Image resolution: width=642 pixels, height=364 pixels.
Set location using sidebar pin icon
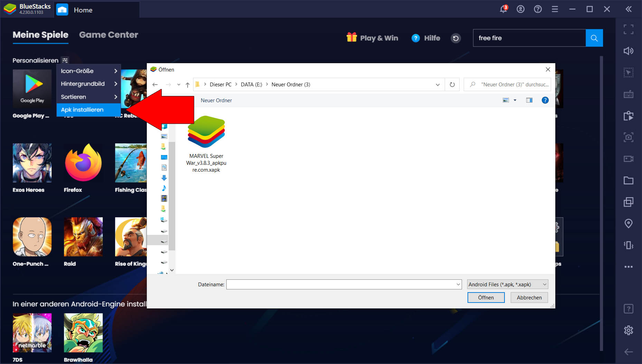point(629,223)
